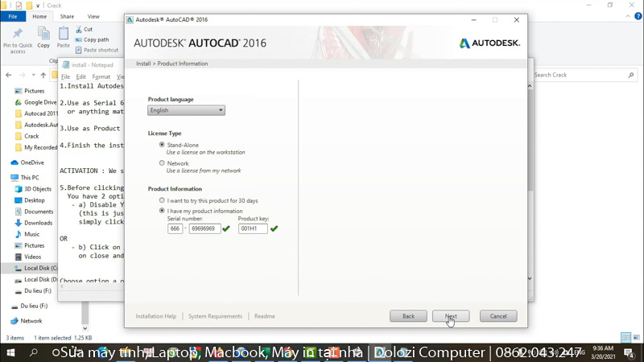
Task: Choose try this product for 30 days
Action: point(162,200)
